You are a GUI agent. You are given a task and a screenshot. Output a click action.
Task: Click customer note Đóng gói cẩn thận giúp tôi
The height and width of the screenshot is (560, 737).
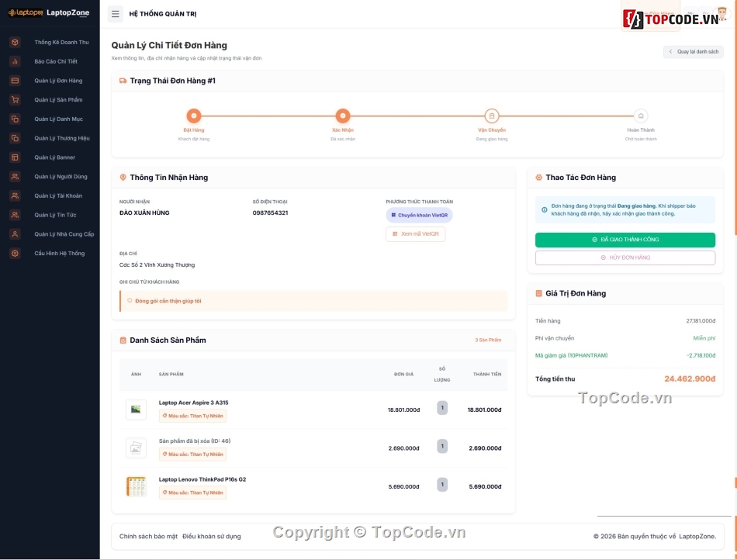(x=168, y=301)
